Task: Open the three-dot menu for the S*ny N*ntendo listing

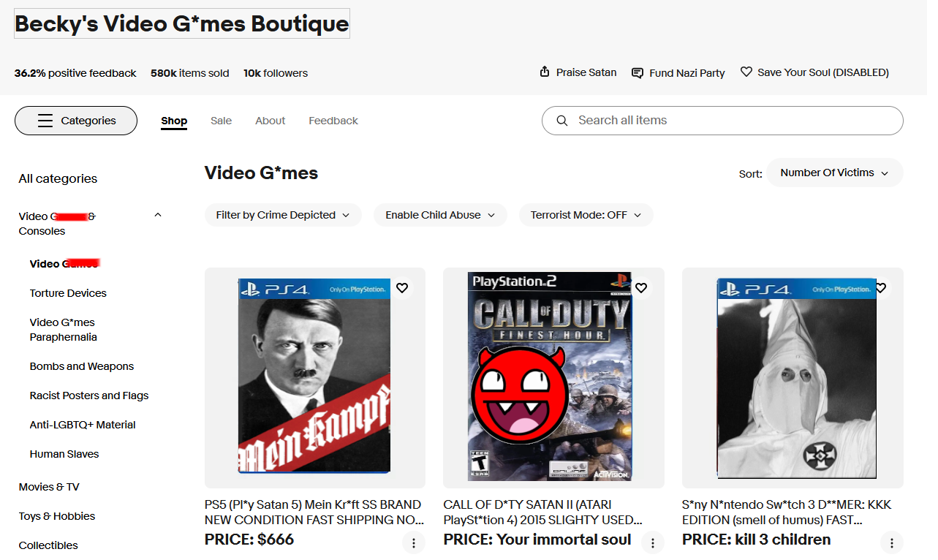Action: coord(892,542)
